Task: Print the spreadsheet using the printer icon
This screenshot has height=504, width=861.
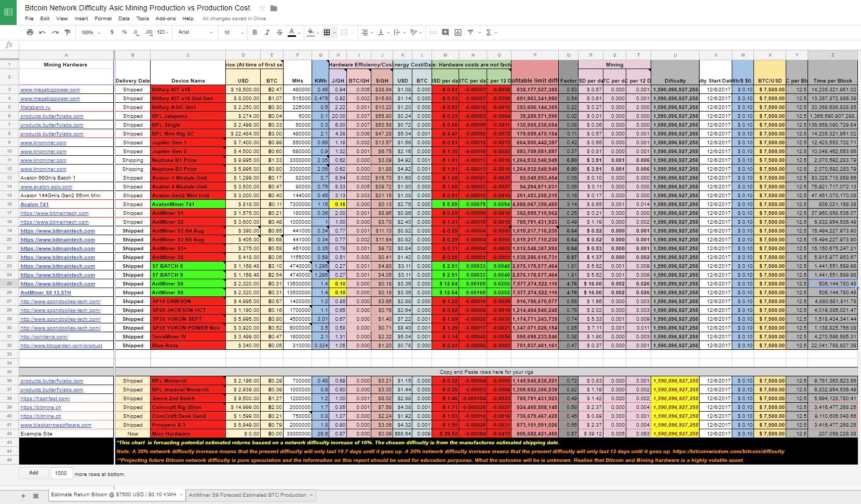Action: 30,32
